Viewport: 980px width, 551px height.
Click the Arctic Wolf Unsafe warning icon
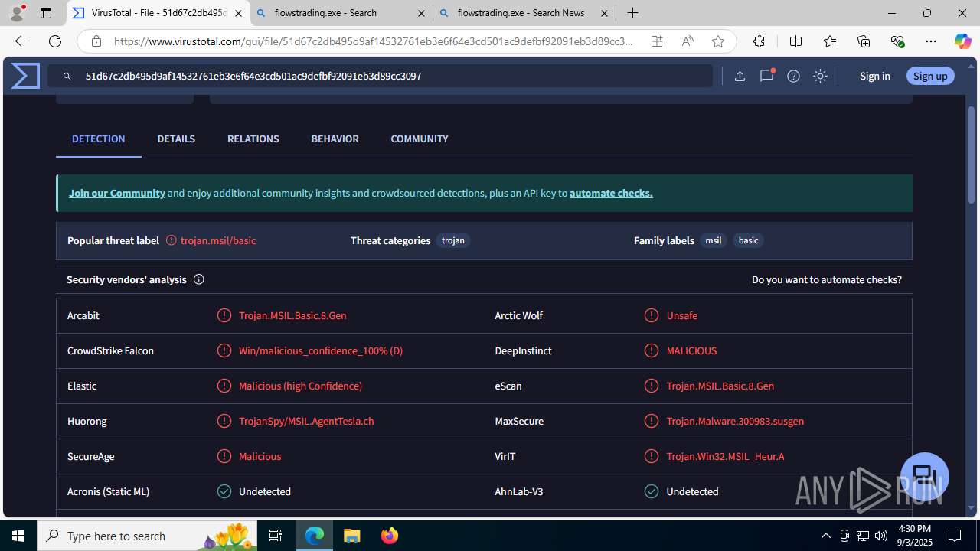tap(652, 315)
